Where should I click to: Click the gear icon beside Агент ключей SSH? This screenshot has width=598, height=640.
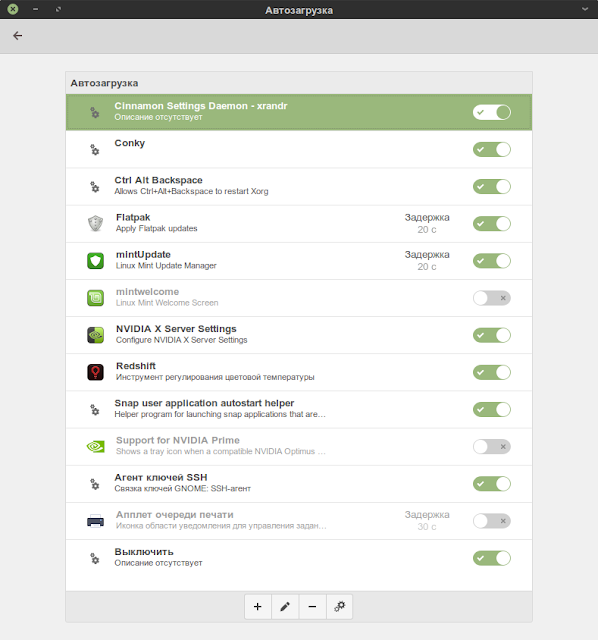(95, 484)
